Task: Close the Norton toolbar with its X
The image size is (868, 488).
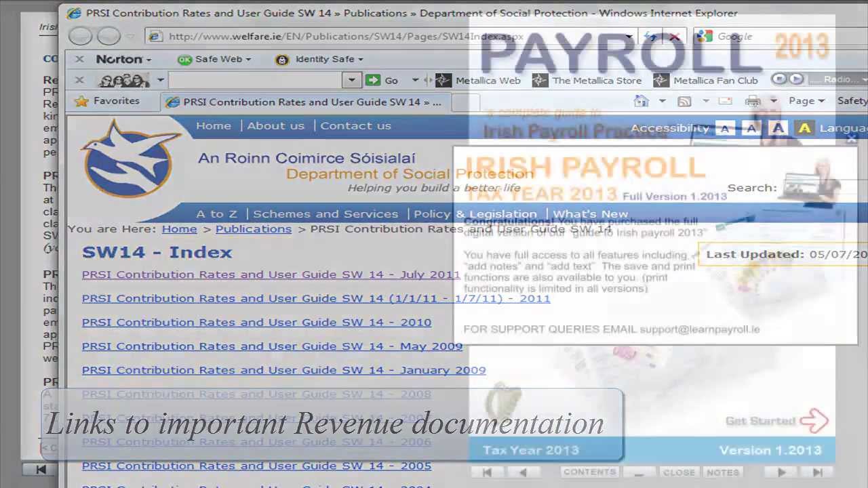Action: (79, 59)
